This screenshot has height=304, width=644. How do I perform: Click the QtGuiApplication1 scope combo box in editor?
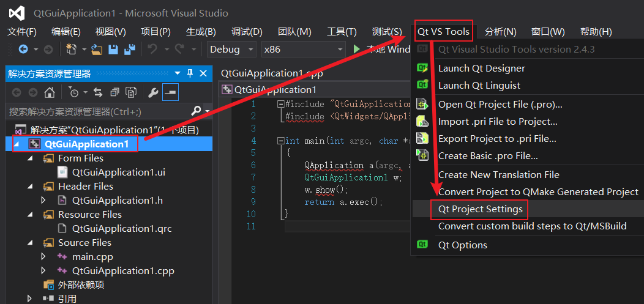315,89
